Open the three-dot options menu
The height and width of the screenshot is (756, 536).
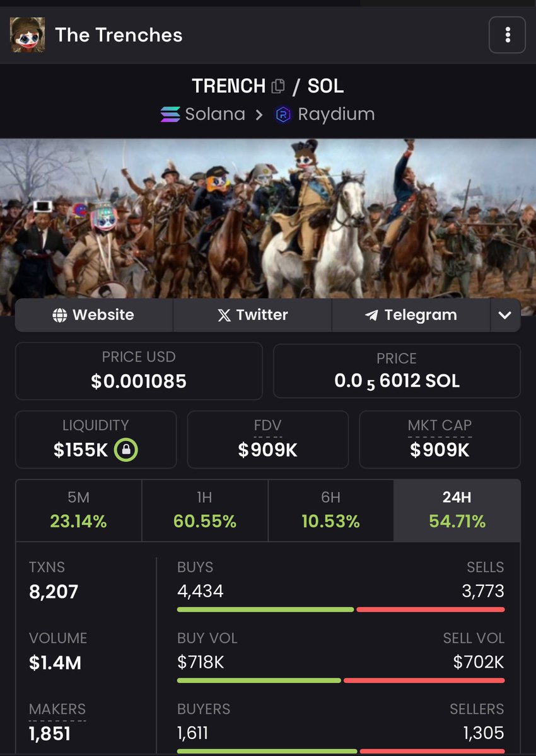[507, 35]
